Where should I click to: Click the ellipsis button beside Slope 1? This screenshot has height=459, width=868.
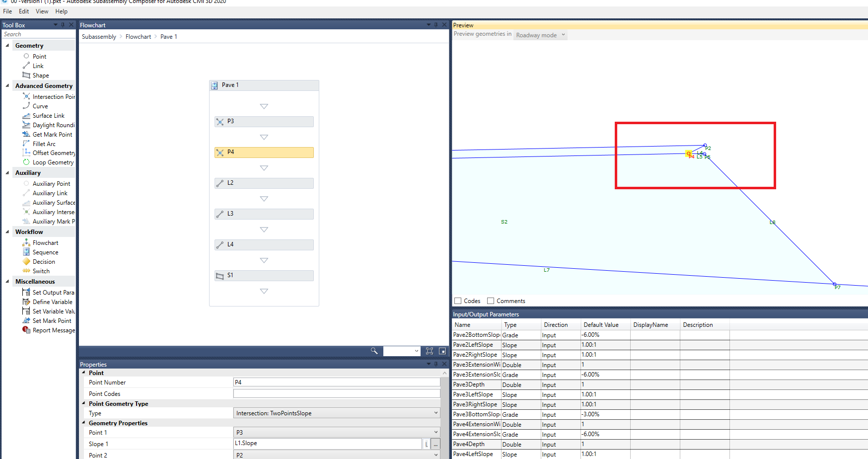[435, 443]
